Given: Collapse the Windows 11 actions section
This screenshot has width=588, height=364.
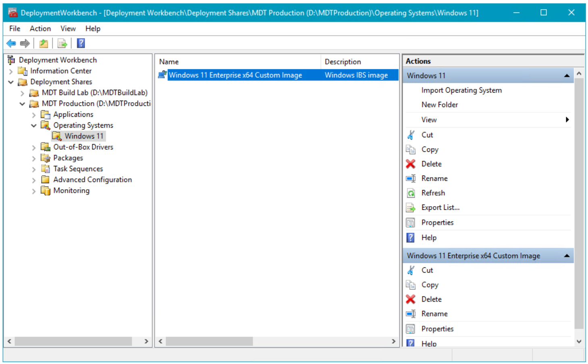Looking at the screenshot, I should (567, 76).
